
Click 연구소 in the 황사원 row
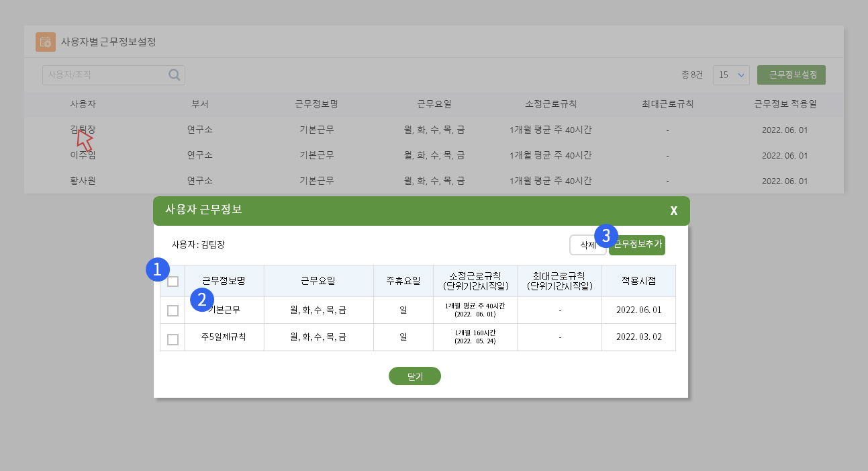pyautogui.click(x=200, y=181)
